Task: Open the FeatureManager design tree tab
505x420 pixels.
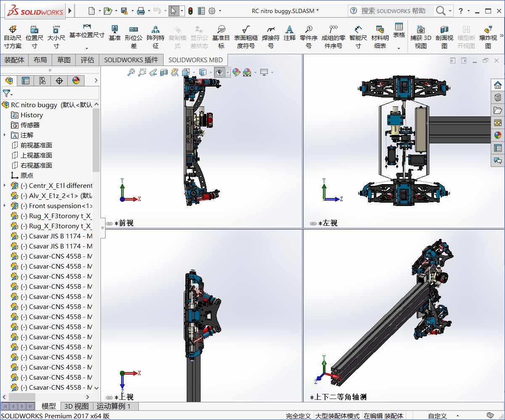Action: point(9,81)
